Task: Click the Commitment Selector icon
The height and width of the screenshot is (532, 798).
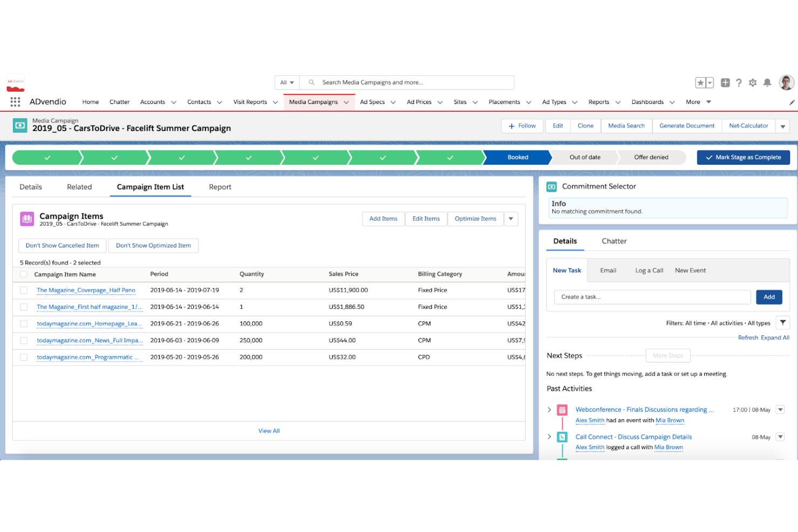Action: (552, 186)
